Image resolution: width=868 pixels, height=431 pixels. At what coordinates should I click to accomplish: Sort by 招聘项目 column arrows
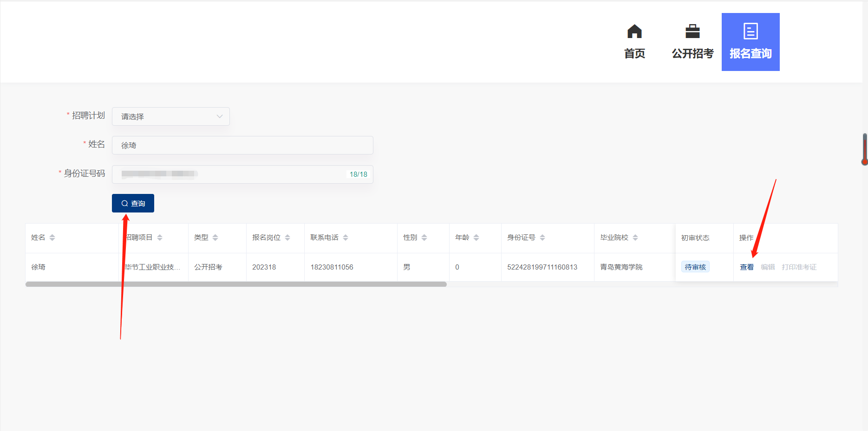pyautogui.click(x=160, y=238)
